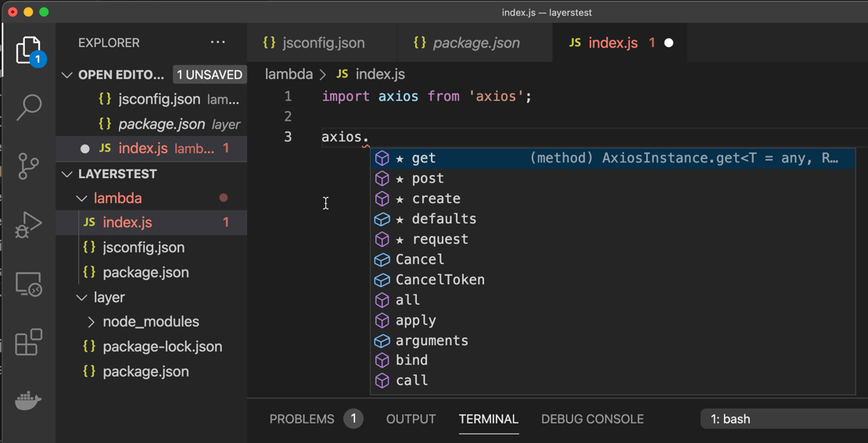Open the terminal selector dropdown '1: bash'
The height and width of the screenshot is (443, 868).
[x=784, y=420]
